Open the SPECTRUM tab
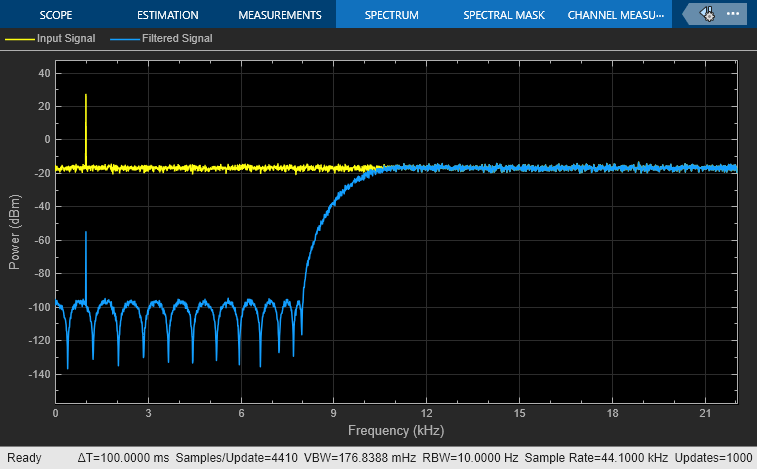 [392, 15]
